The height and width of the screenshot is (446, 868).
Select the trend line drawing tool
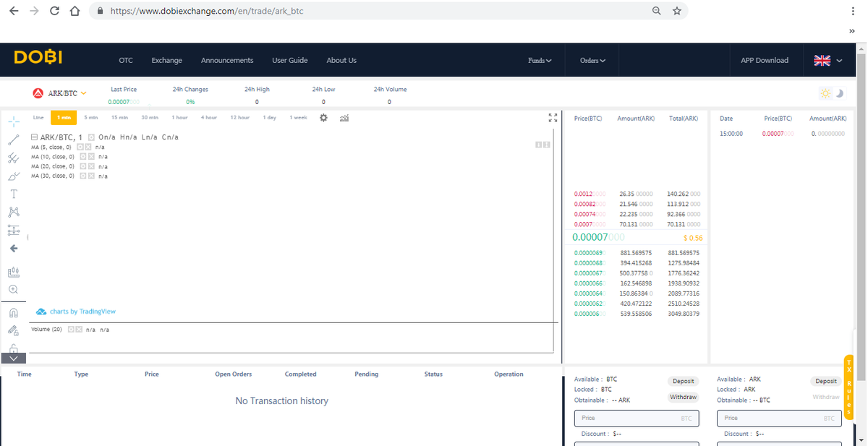(14, 140)
